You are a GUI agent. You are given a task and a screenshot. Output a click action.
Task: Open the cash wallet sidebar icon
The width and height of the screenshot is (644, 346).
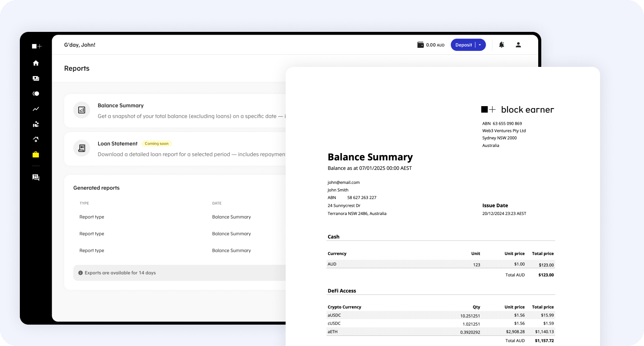click(36, 78)
